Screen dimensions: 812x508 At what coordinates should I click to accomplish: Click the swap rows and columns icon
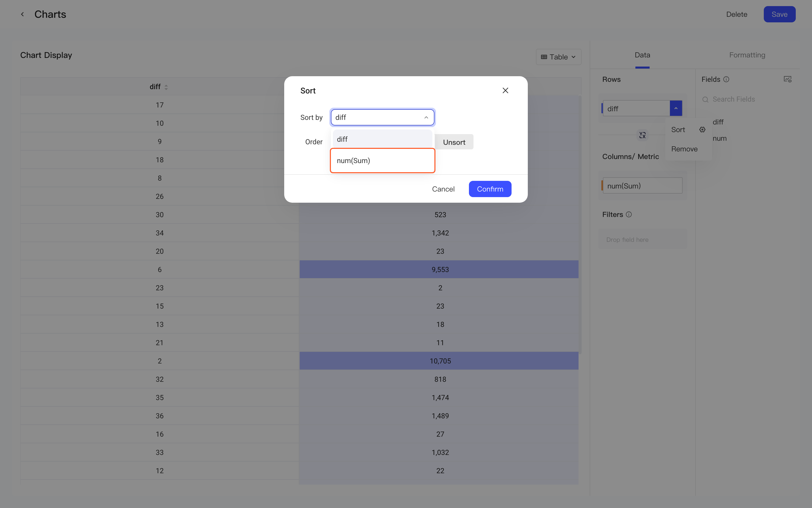point(642,135)
